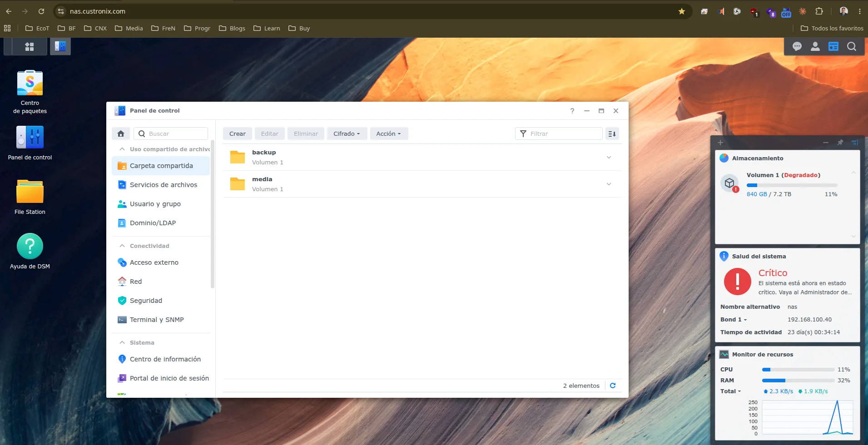Open Servicios de archivos

(161, 185)
